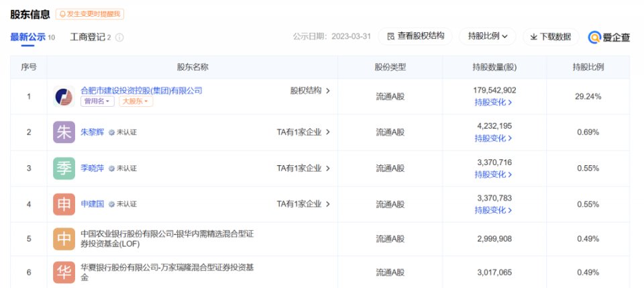Click the 查看股权结构 button
Viewport: 644px width, 288px height.
[415, 36]
